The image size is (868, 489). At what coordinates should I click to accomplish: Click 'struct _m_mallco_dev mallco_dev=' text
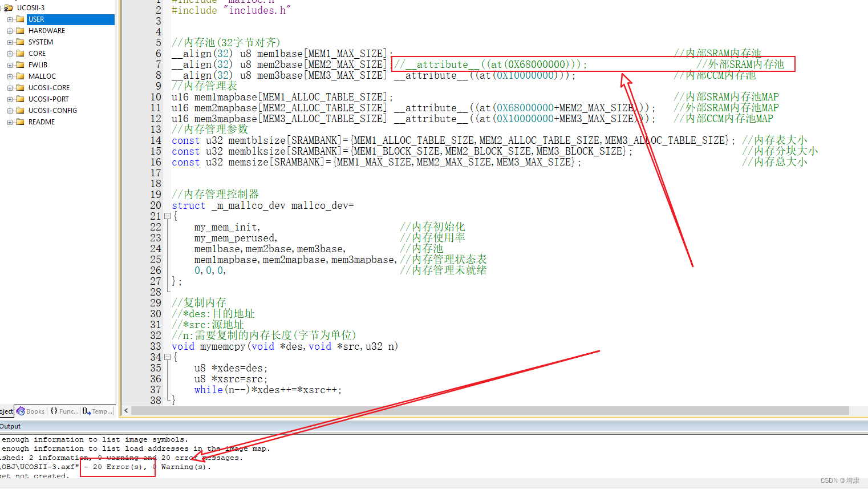[263, 205]
